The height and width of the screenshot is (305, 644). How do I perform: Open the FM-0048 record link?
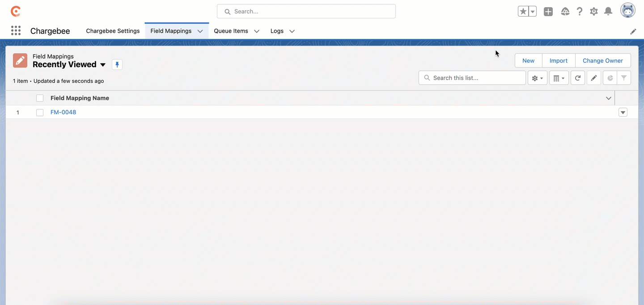point(63,112)
